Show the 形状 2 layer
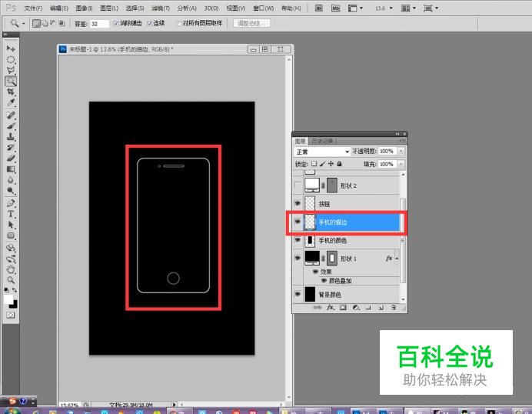532x414 pixels. tap(298, 185)
